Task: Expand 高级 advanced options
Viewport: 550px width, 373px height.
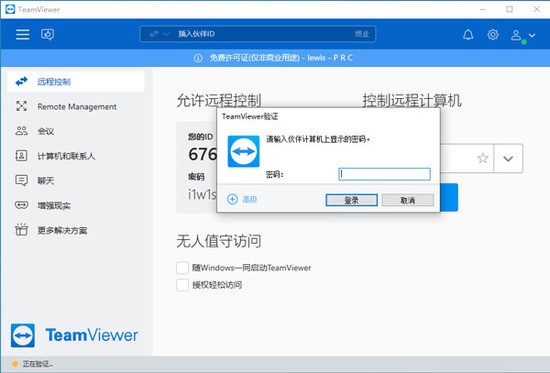Action: tap(242, 199)
